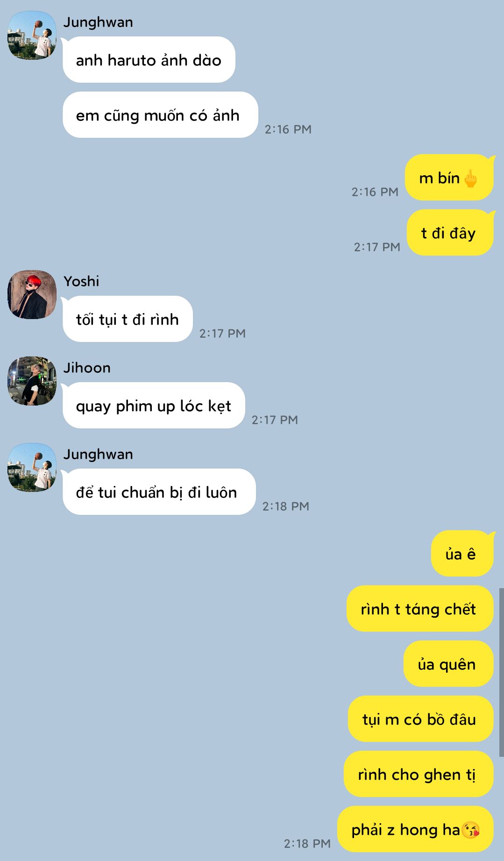Image resolution: width=504 pixels, height=861 pixels.
Task: Open Jihoon's profile picture
Action: pyautogui.click(x=32, y=381)
